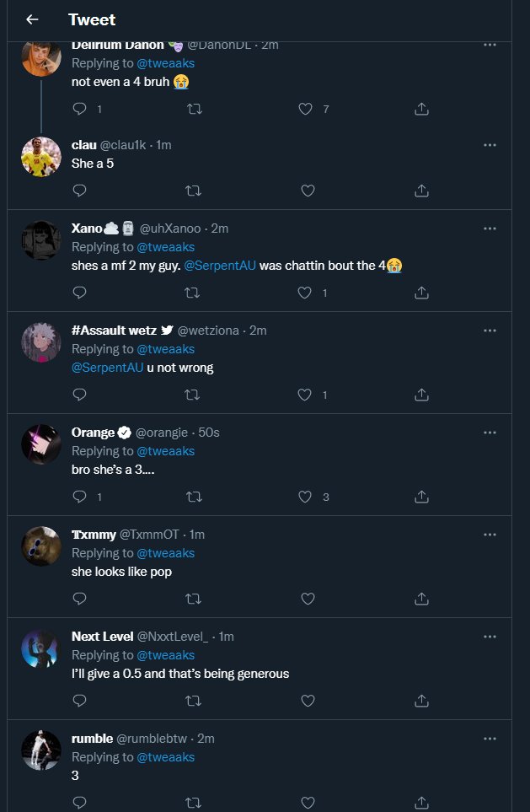
Task: Like clau's "She a 5" tweet
Action: [308, 191]
